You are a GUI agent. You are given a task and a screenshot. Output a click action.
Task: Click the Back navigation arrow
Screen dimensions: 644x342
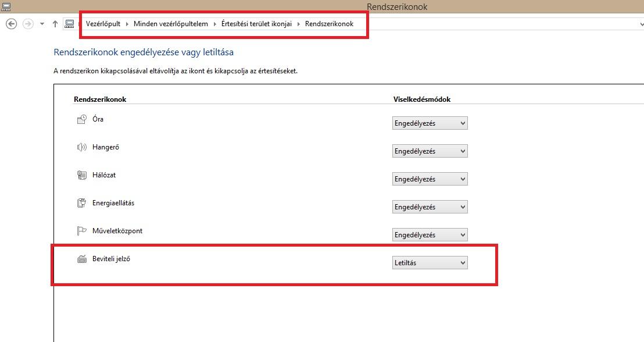(12, 24)
